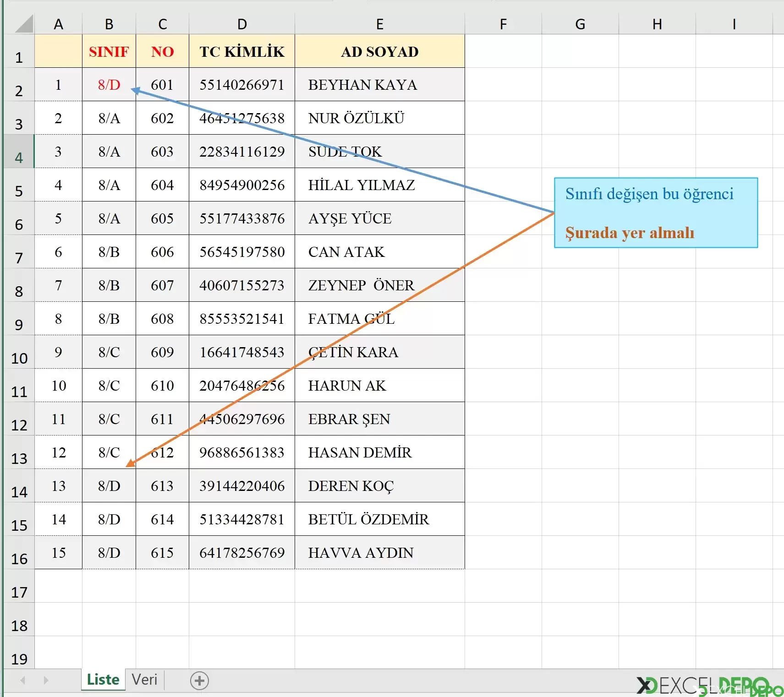
Task: Select the 8/B cell in row 7
Action: coord(109,252)
